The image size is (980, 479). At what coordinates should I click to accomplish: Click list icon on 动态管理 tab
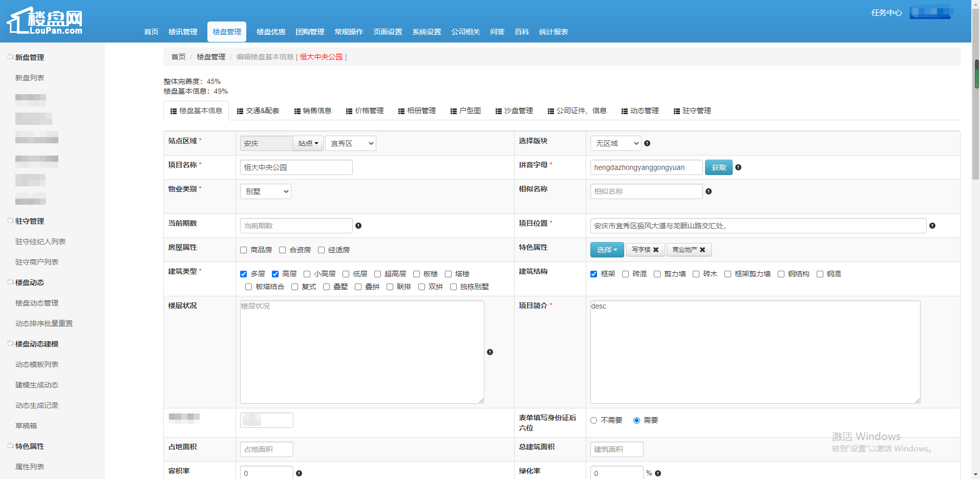pyautogui.click(x=625, y=111)
